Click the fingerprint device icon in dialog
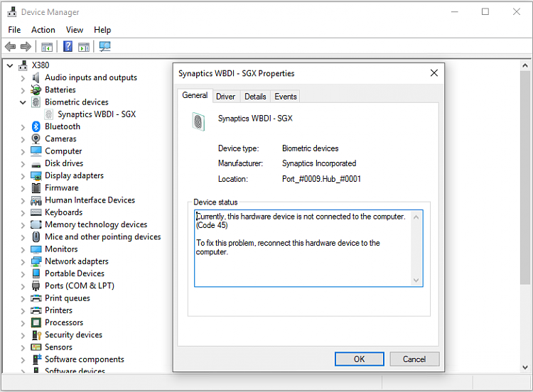Screen dimensions: 533x392 pos(198,121)
